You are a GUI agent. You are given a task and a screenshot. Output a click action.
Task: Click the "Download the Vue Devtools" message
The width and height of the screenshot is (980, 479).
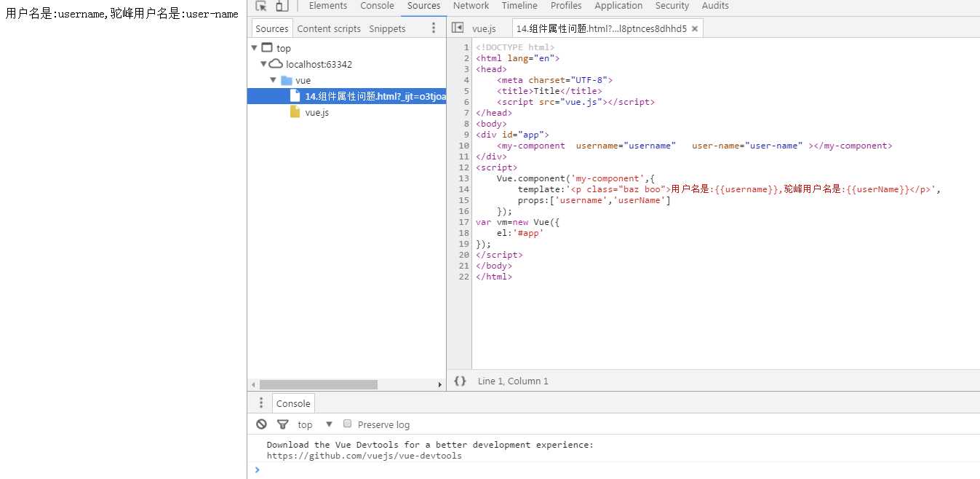pyautogui.click(x=430, y=445)
